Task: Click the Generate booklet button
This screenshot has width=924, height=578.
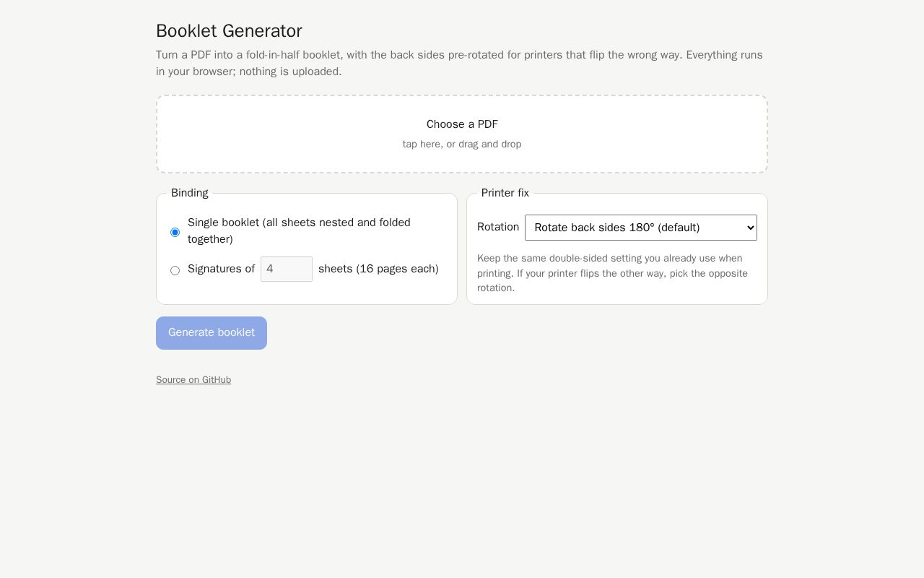Action: (212, 333)
